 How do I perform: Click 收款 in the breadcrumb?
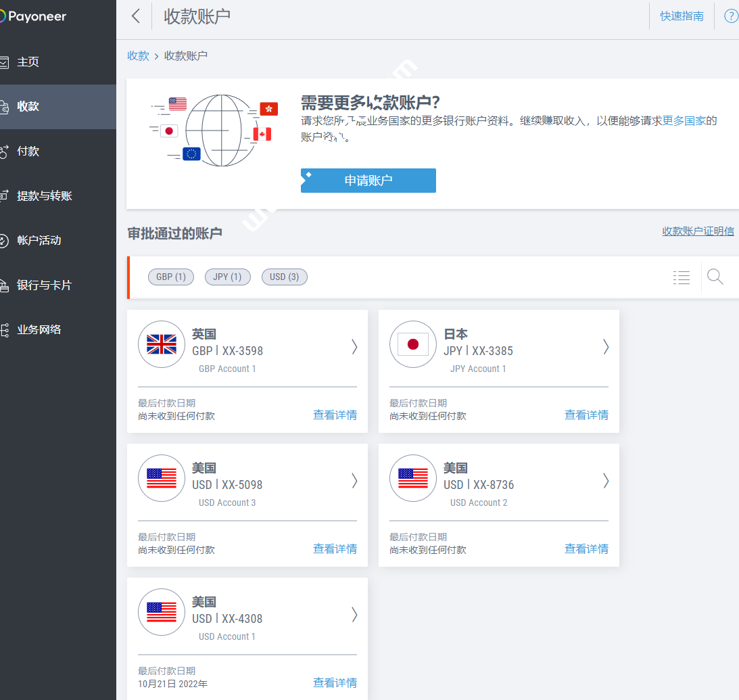pyautogui.click(x=138, y=56)
